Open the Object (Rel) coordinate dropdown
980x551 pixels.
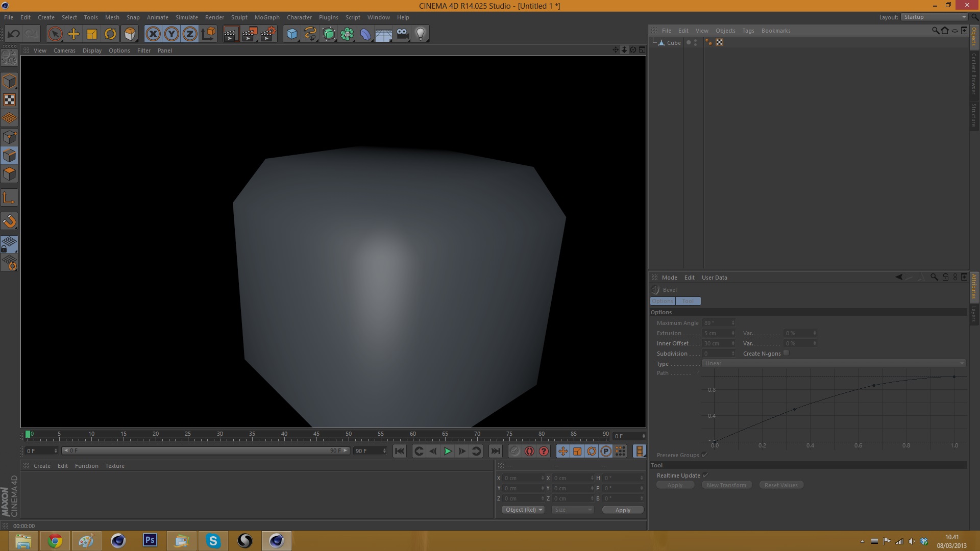click(x=523, y=510)
